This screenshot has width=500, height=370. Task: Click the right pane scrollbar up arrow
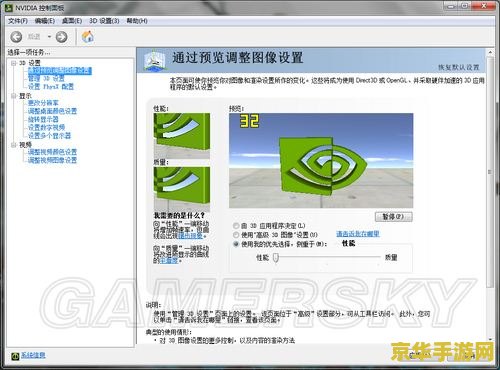coord(490,53)
